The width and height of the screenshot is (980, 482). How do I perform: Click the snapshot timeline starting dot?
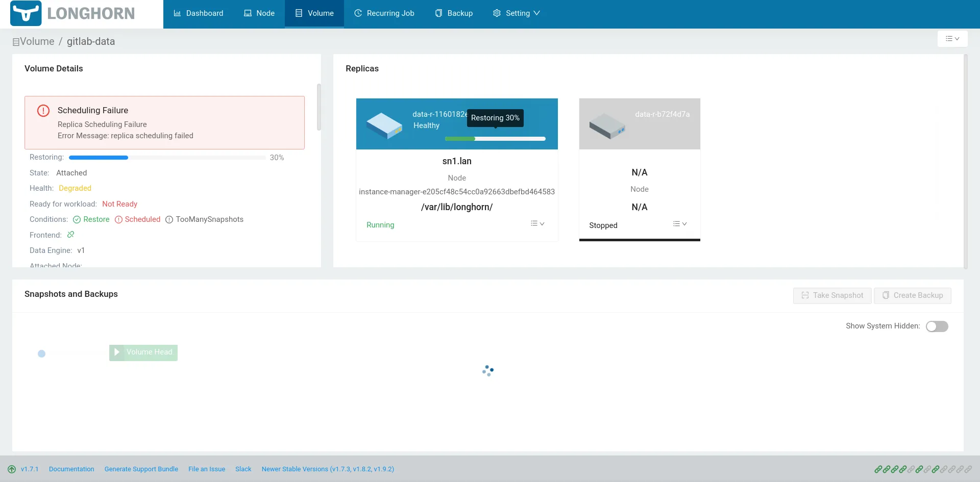[x=42, y=353]
